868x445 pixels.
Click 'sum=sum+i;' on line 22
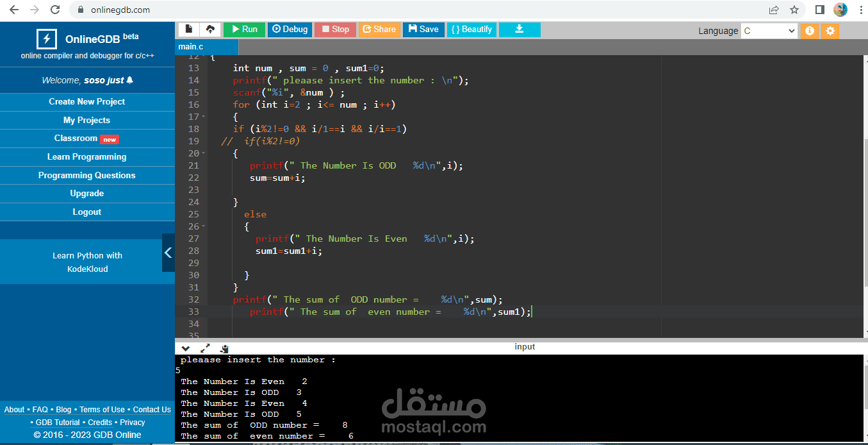tap(277, 178)
